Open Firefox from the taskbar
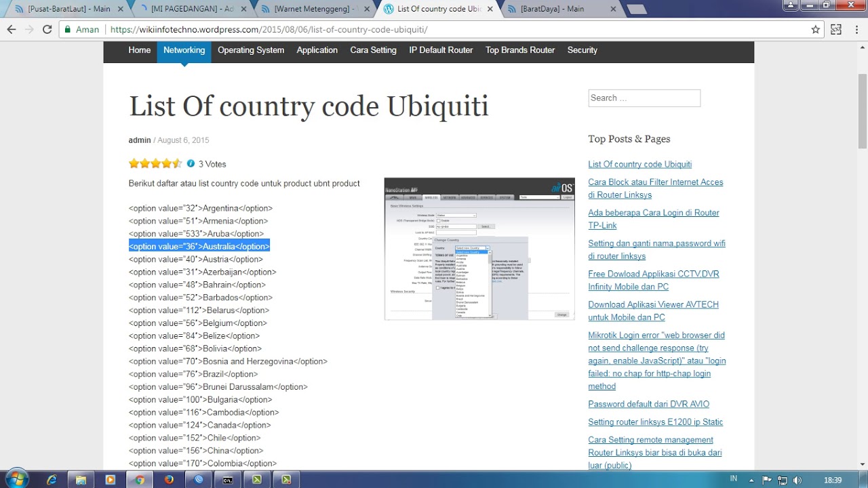The width and height of the screenshot is (868, 488). pyautogui.click(x=169, y=479)
